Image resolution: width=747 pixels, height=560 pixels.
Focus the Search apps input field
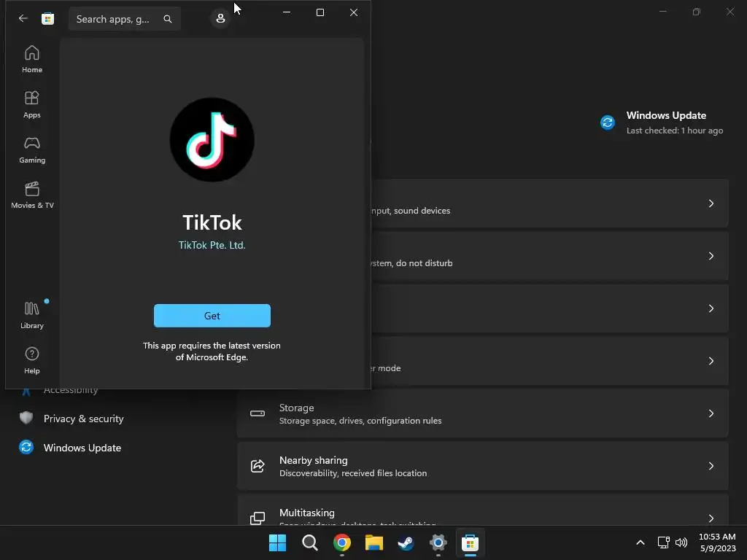click(x=124, y=18)
